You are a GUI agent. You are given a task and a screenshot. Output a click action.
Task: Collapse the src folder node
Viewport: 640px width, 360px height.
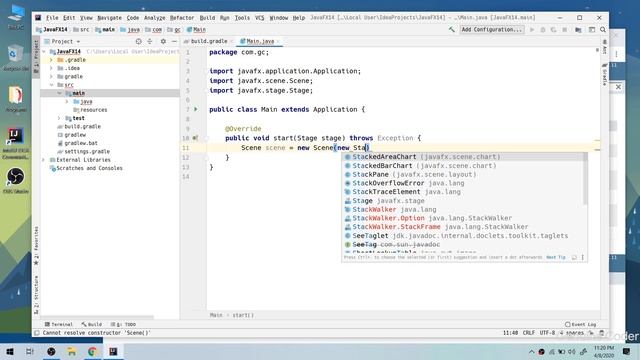[x=51, y=85]
